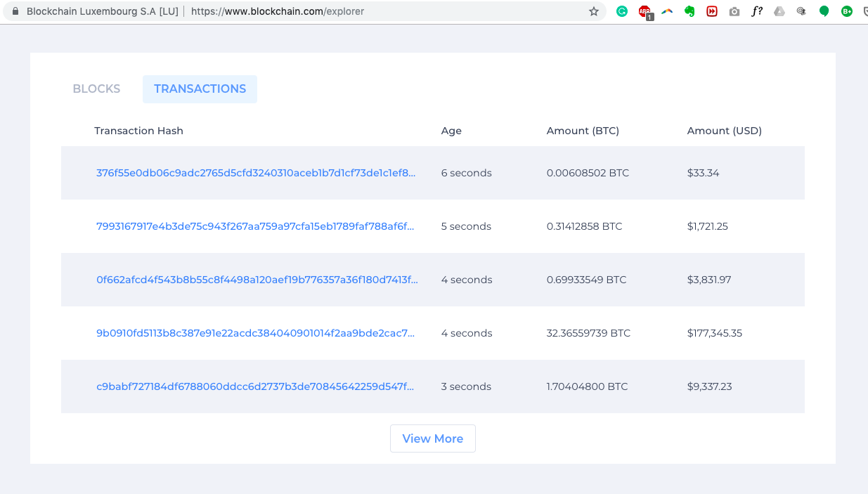The width and height of the screenshot is (868, 494).
Task: Click the $177,345.35 USD amount
Action: pos(715,333)
